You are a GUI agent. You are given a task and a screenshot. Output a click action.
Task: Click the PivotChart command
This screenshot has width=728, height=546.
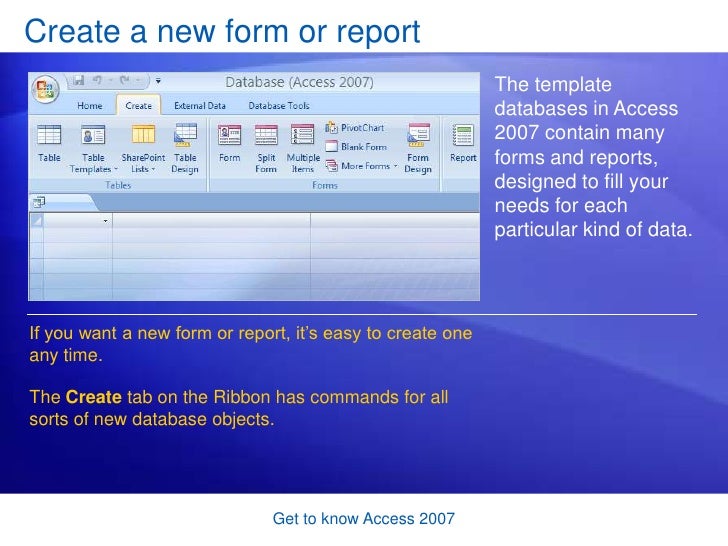(355, 128)
